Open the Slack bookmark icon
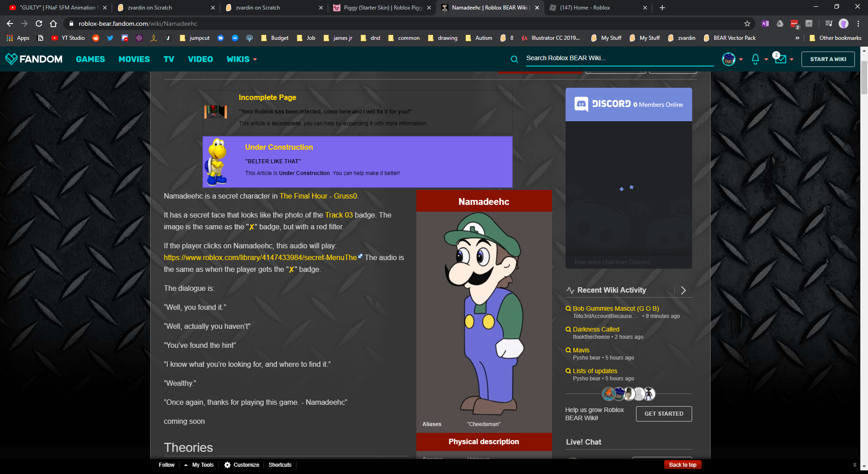The width and height of the screenshot is (868, 474). pyautogui.click(x=139, y=38)
